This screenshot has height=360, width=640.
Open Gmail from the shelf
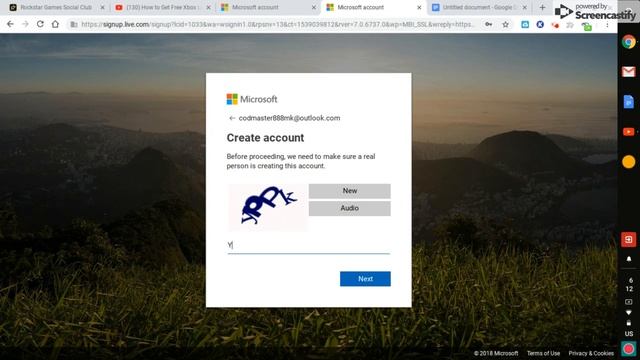[x=629, y=72]
